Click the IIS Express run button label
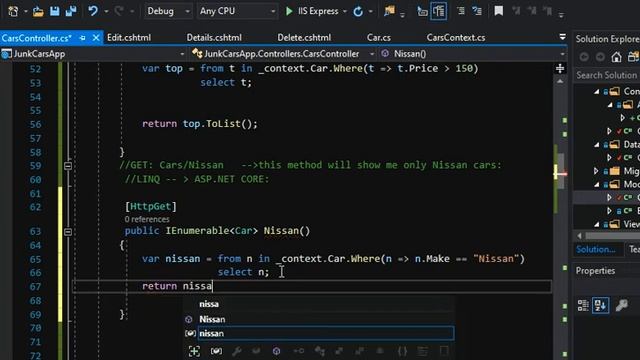This screenshot has height=360, width=640. (x=318, y=11)
